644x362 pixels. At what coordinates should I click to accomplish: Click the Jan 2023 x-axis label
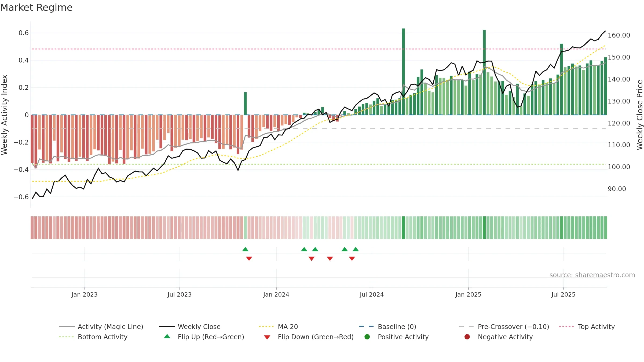pos(85,294)
